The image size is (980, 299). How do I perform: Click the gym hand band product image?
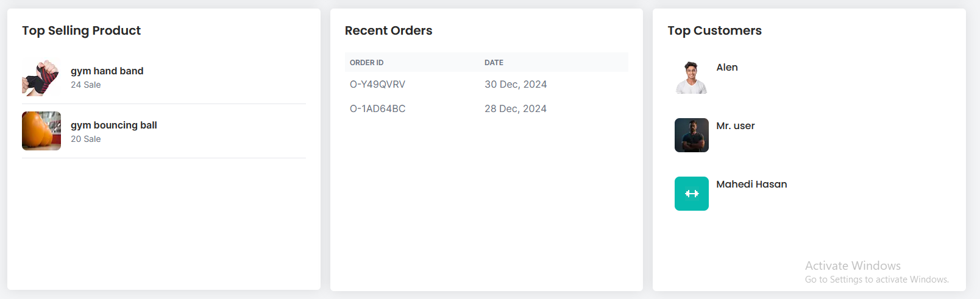click(41, 77)
